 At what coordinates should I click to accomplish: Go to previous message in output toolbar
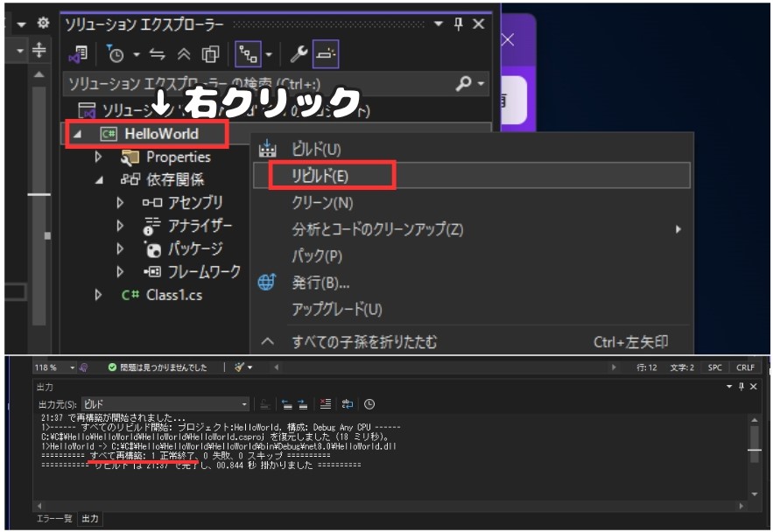pyautogui.click(x=287, y=404)
